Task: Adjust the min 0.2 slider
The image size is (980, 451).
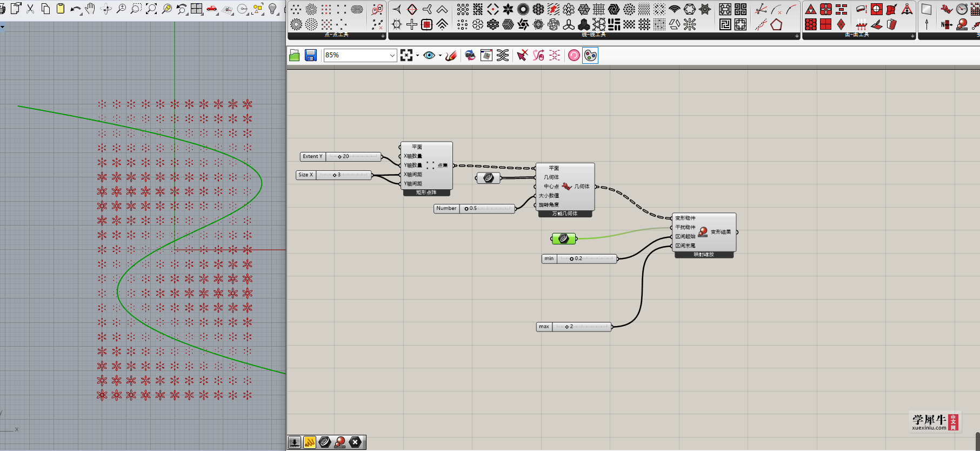Action: (x=579, y=258)
